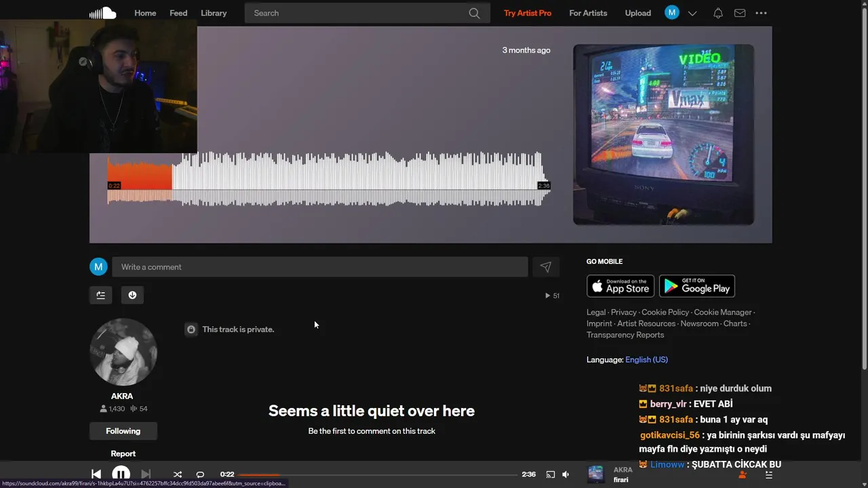Skip to previous track in player
Viewport: 868px width, 488px height.
pyautogui.click(x=96, y=474)
